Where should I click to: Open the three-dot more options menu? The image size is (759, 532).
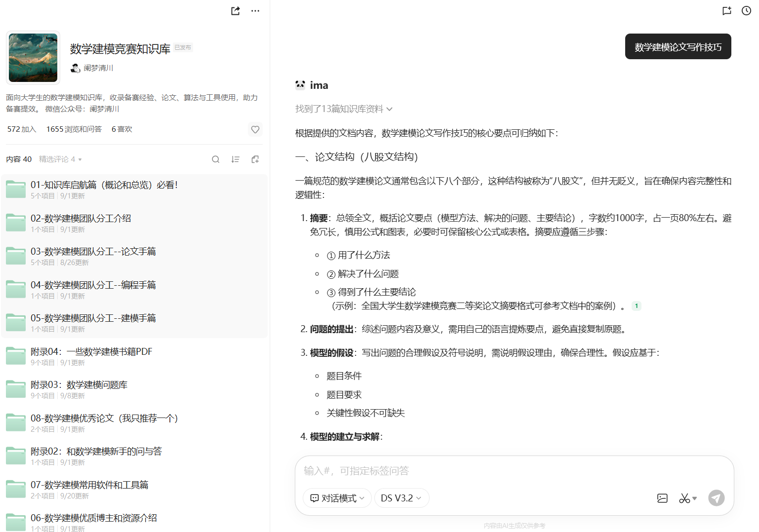[255, 11]
